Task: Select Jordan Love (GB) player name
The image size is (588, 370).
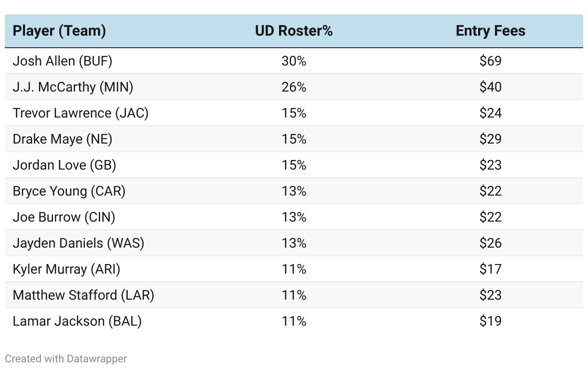Action: point(64,165)
